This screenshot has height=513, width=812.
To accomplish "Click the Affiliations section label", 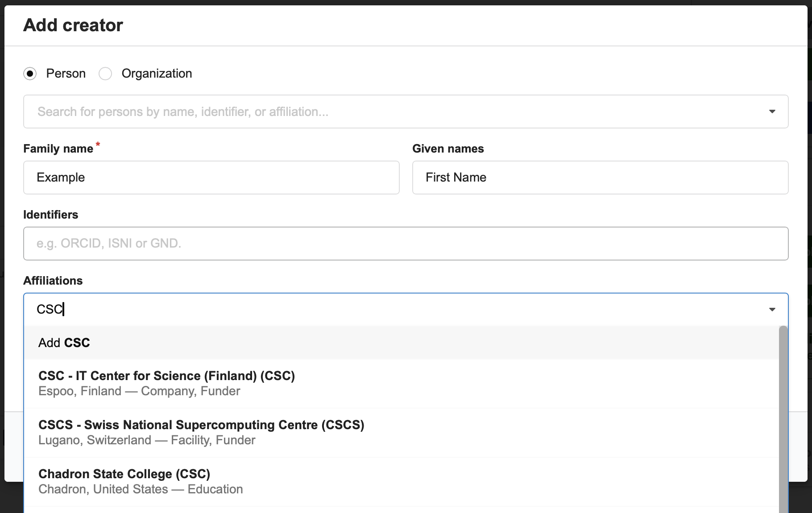I will (53, 281).
